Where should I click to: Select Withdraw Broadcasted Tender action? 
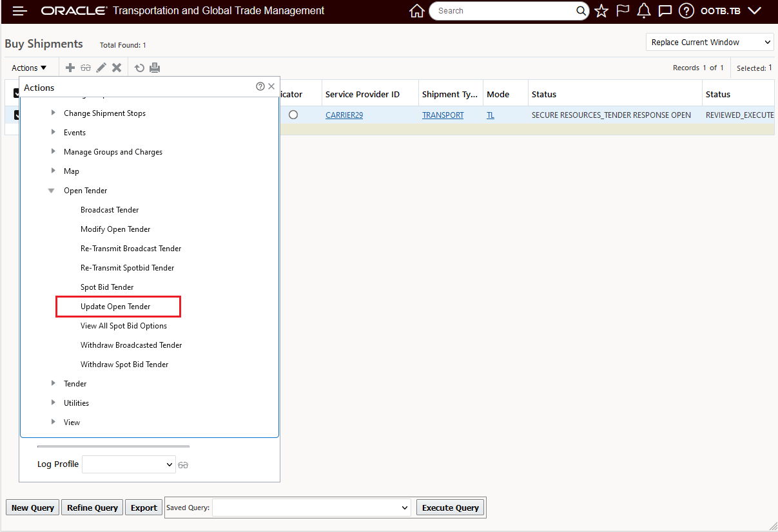[131, 345]
